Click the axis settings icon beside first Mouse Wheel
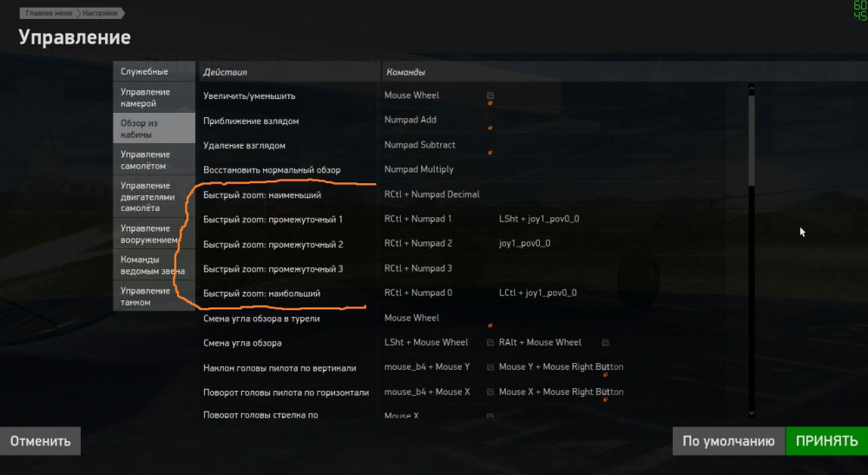The width and height of the screenshot is (868, 475). 490,96
